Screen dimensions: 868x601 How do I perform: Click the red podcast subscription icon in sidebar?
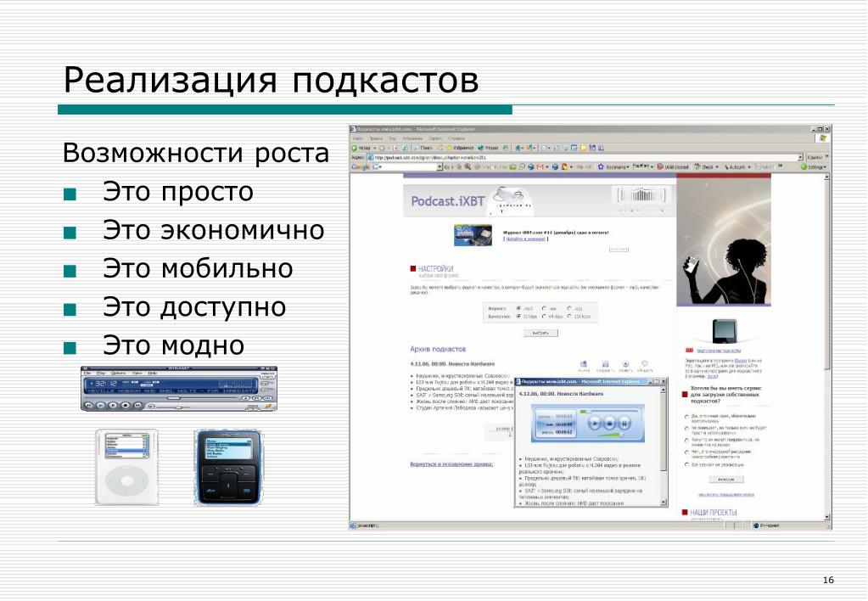689,351
